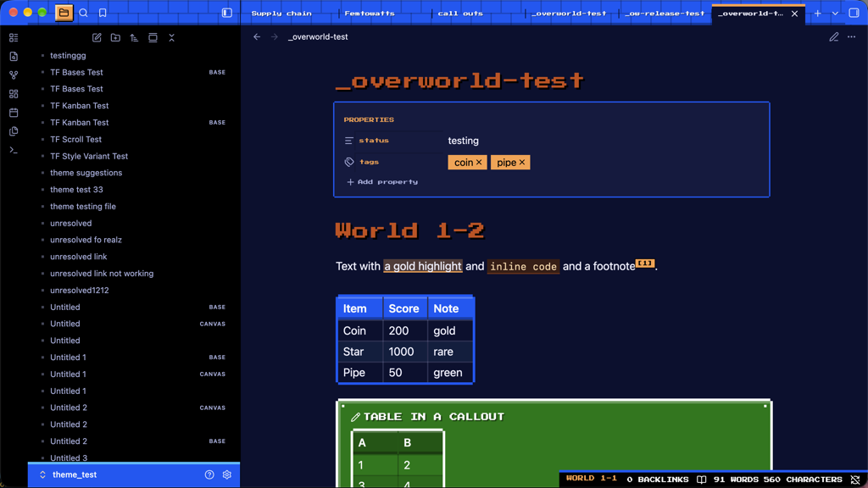Open the file explorer folder icon
The image size is (868, 488).
(64, 12)
